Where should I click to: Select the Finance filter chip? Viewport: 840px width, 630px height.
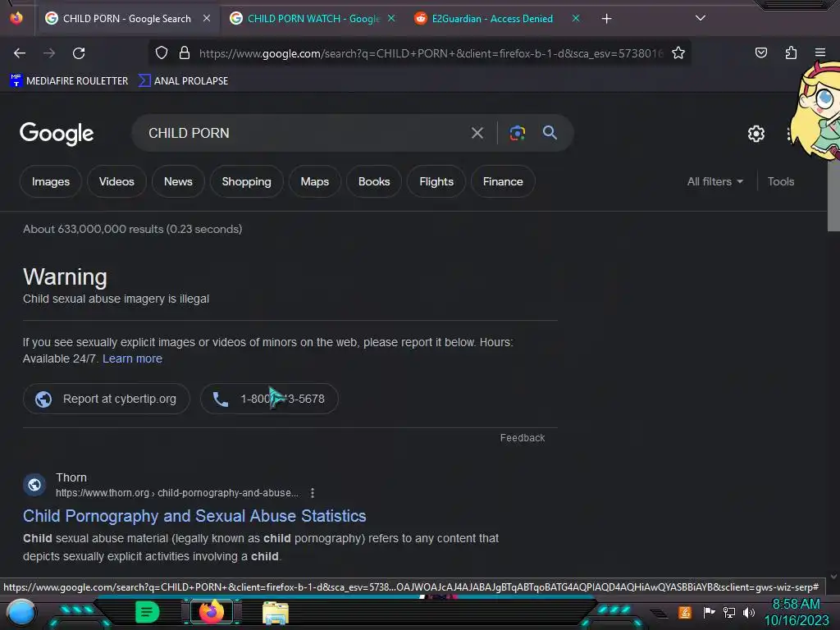point(503,181)
